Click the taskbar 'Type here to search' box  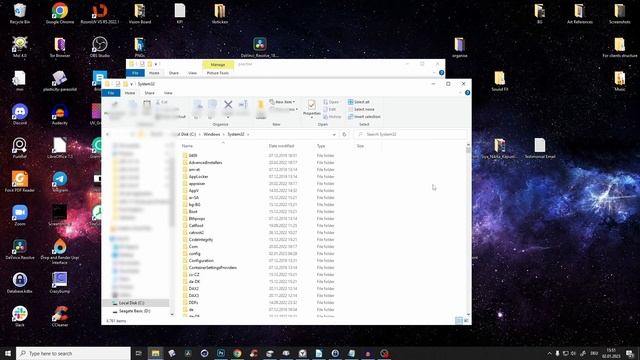(x=73, y=353)
